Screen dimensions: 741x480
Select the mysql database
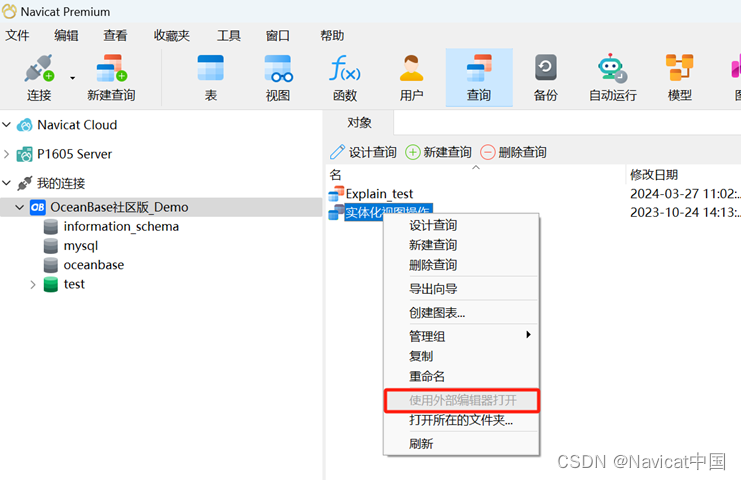click(81, 246)
